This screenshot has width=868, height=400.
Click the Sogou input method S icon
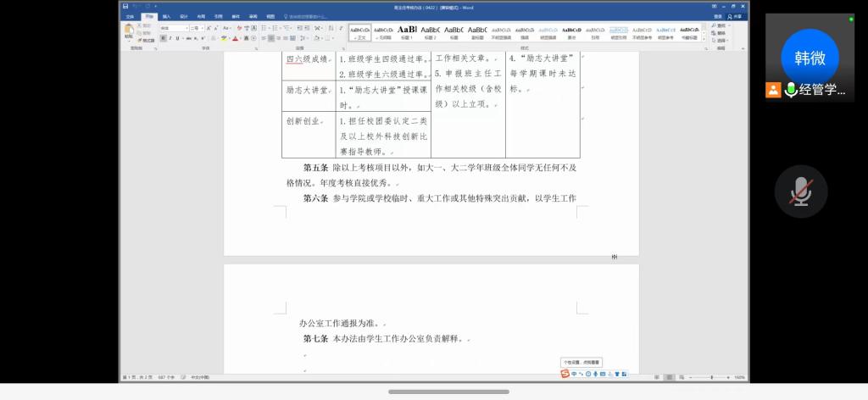tap(565, 374)
